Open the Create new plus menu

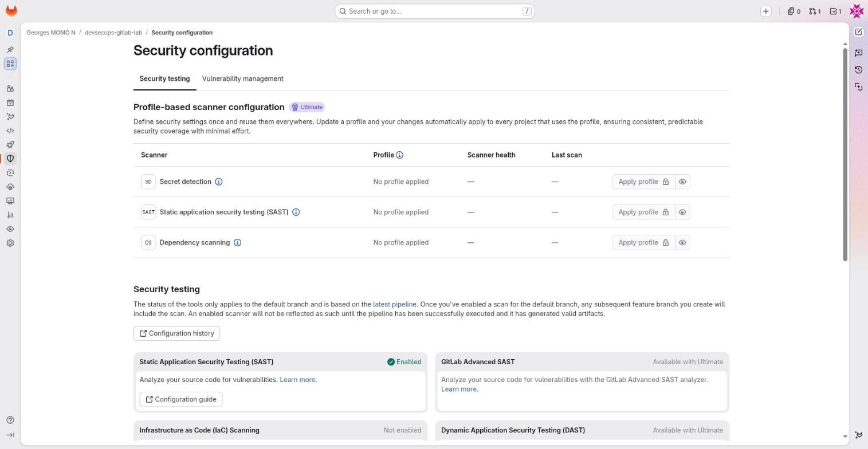(766, 11)
